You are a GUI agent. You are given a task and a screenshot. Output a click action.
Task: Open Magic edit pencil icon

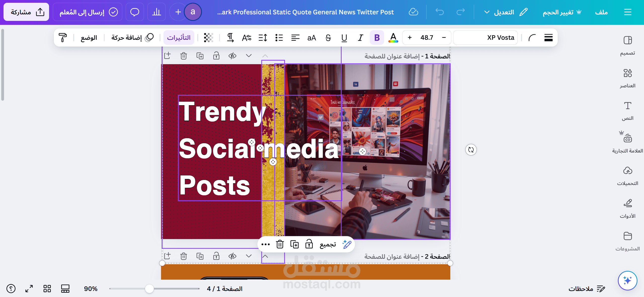coord(347,244)
